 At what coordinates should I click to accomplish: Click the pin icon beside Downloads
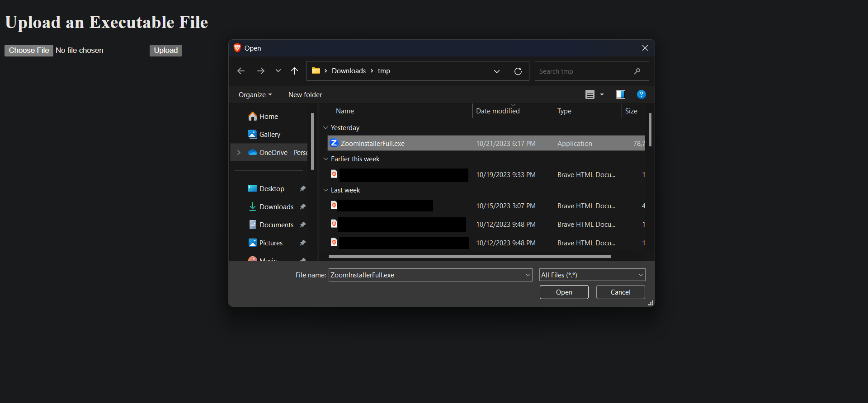[x=303, y=207]
